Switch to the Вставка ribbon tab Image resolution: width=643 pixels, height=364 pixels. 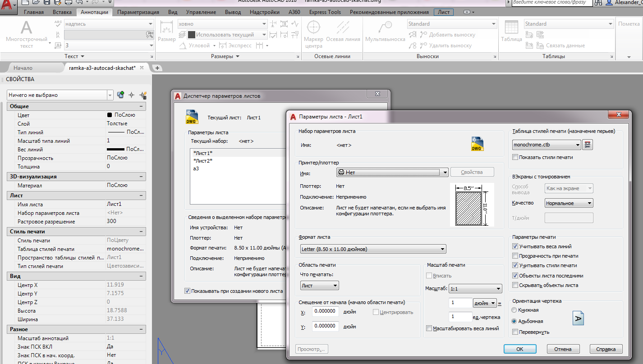pos(62,12)
